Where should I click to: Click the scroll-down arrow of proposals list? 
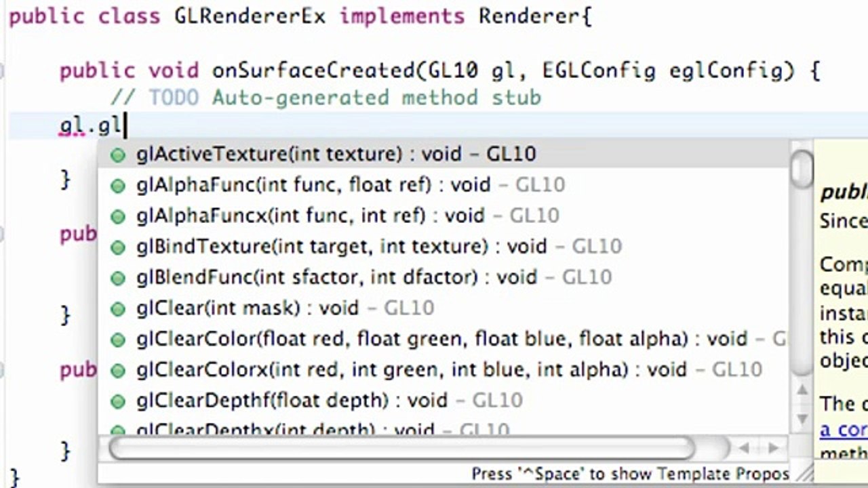pos(802,418)
